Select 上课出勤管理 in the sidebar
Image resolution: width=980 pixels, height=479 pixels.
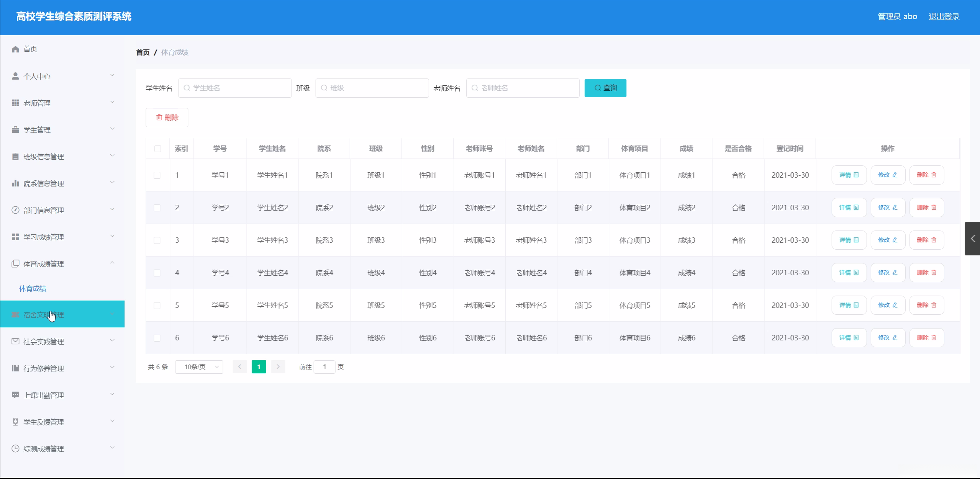click(x=44, y=395)
